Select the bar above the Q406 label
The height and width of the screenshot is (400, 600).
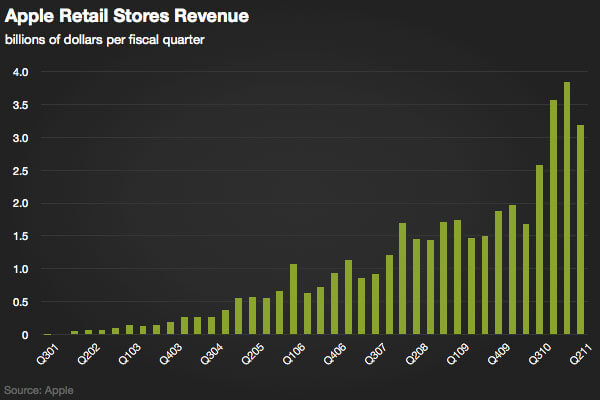pos(334,304)
